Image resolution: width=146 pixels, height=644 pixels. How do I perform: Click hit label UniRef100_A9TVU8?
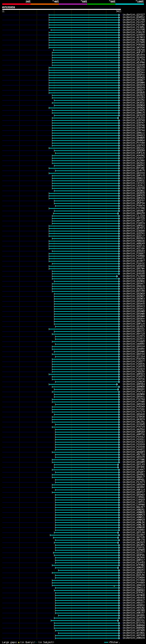(134, 635)
